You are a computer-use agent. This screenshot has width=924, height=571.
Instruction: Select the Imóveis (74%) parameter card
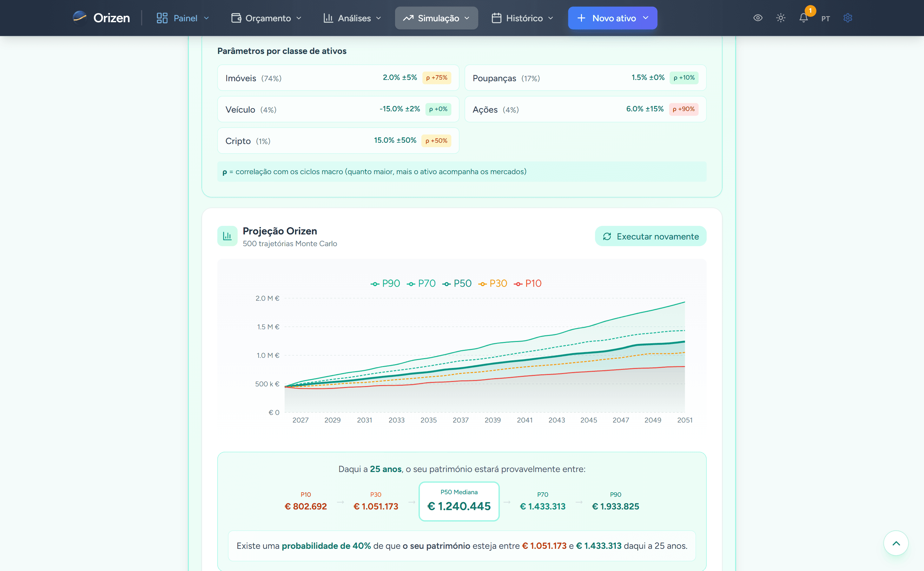(x=338, y=78)
